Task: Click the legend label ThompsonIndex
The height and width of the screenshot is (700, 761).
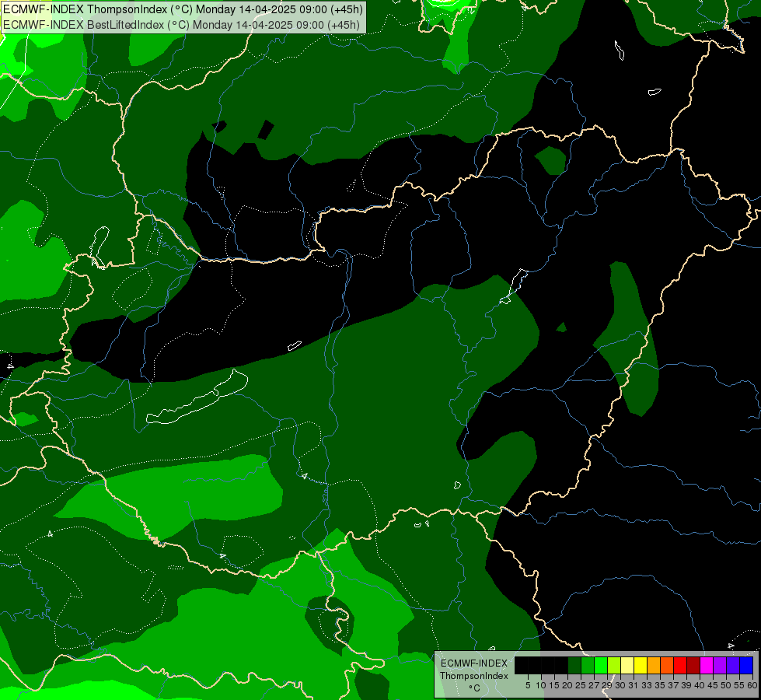Action: (474, 676)
